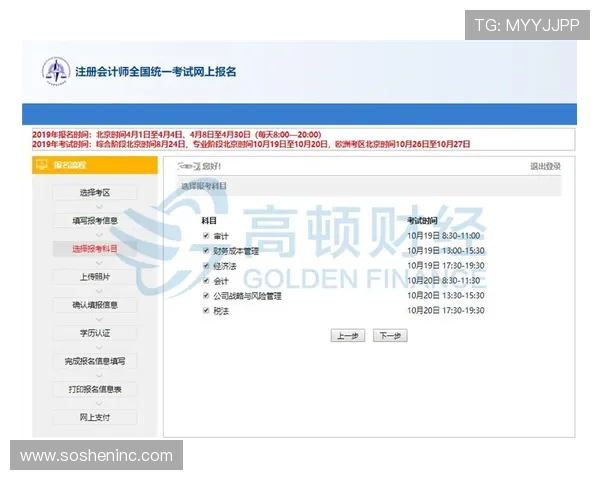Image resolution: width=600 pixels, height=480 pixels.
Task: Select the highlighted 选择报考科目 step
Action: pos(95,249)
